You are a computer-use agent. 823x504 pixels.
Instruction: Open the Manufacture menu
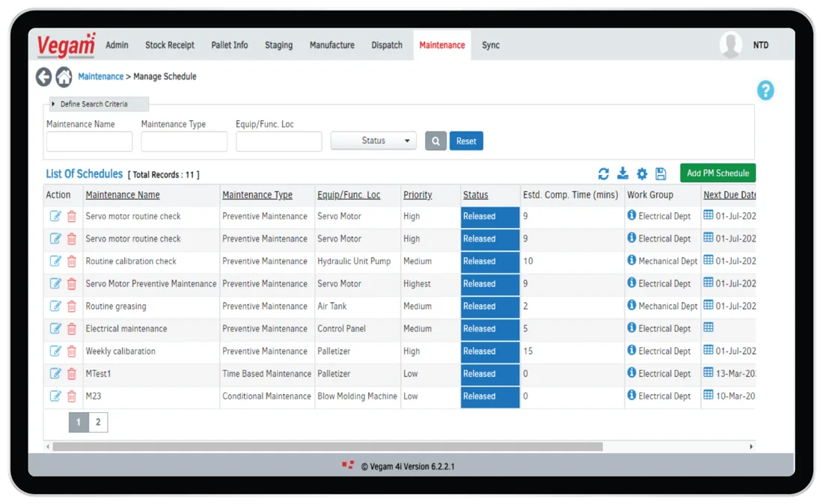331,45
